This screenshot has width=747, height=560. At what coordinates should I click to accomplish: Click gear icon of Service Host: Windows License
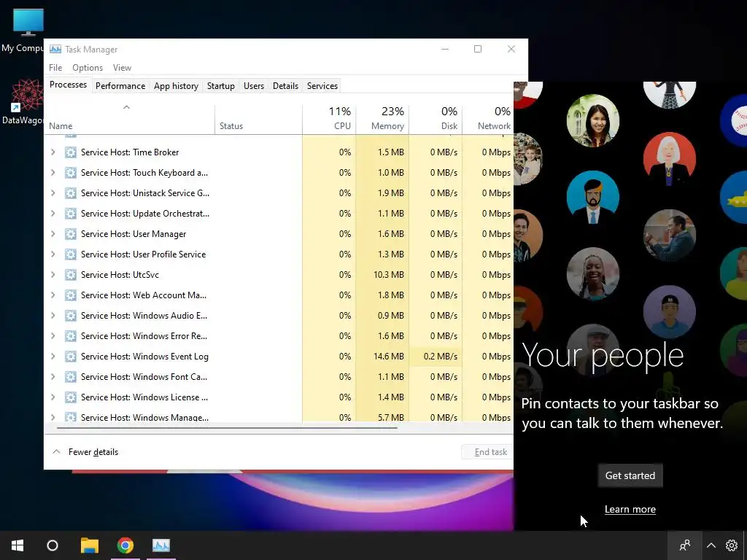tap(71, 398)
